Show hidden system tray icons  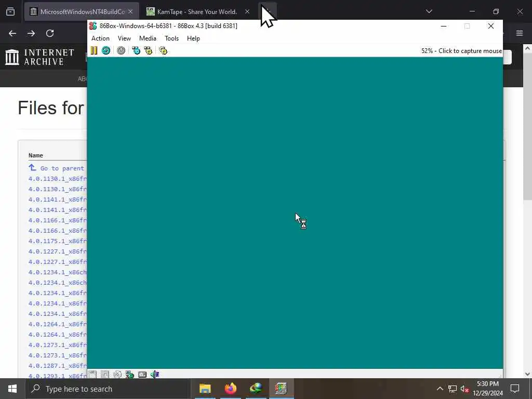[440, 389]
